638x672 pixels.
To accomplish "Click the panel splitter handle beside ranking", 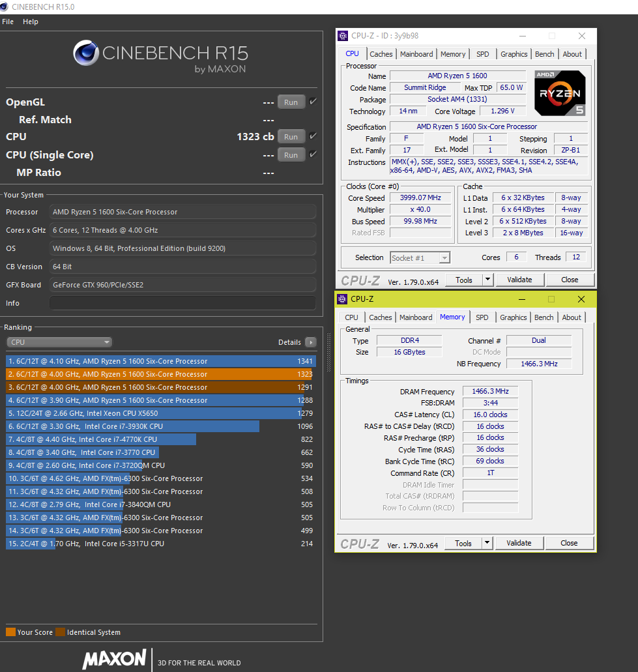I will tap(328, 352).
